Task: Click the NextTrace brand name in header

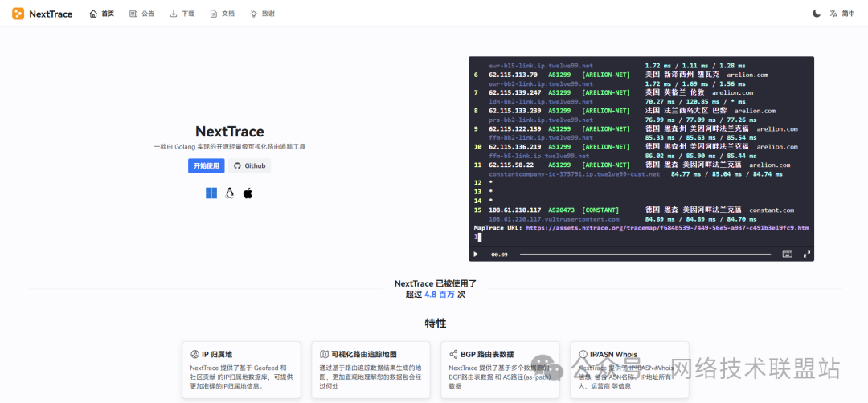Action: click(51, 14)
